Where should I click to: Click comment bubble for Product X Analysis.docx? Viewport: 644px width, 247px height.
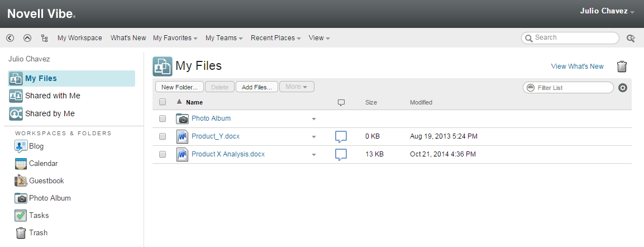341,154
